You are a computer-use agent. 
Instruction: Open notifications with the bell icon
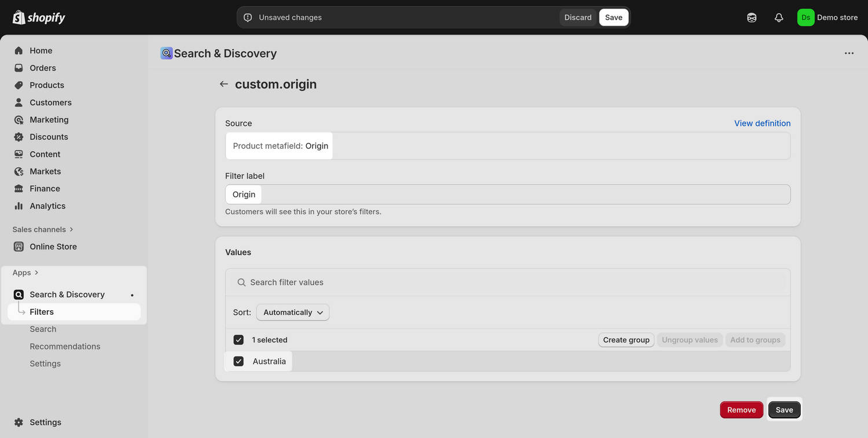[x=779, y=17]
